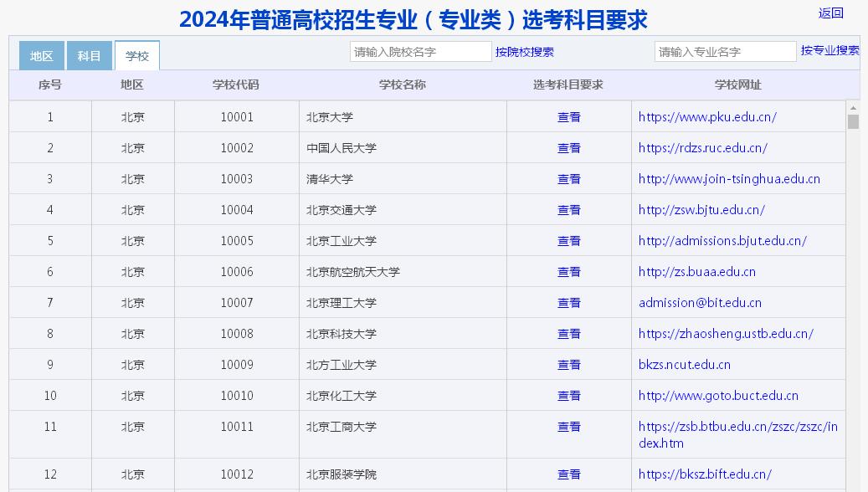Visit http://zsw.bjtu.edu.cn/ link

point(702,210)
